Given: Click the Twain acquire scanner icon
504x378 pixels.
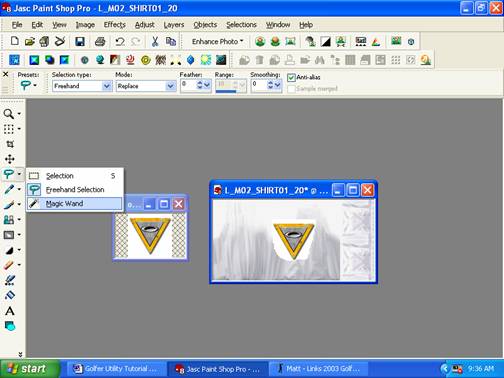Looking at the screenshot, I should [60, 41].
